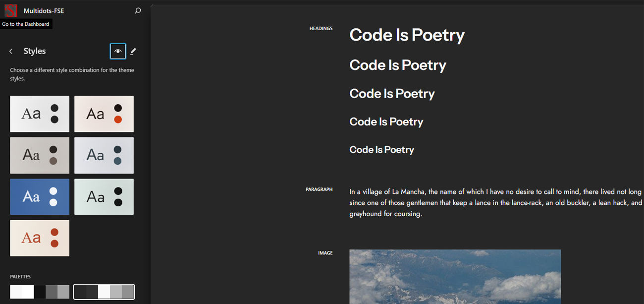This screenshot has height=304, width=644.
Task: Apply the blue style with white dots
Action: 40,197
